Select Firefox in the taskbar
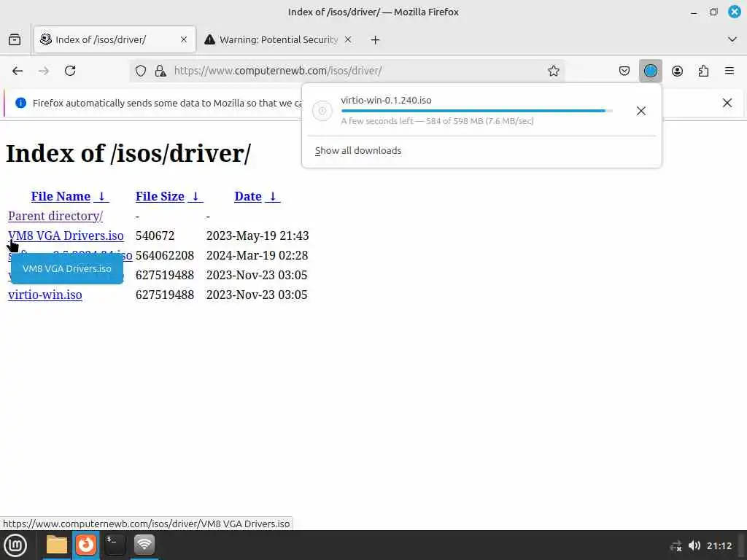747x560 pixels. 86,545
